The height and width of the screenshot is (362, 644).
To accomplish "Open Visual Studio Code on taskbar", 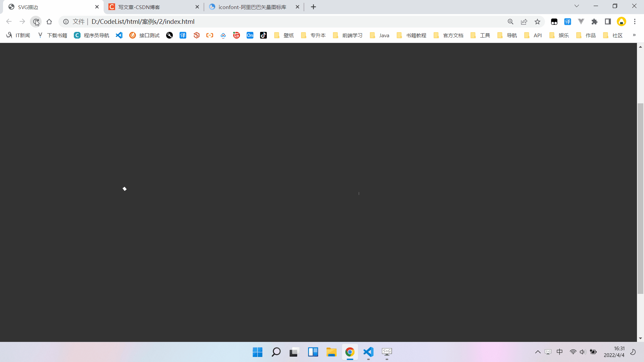I will coord(368,352).
